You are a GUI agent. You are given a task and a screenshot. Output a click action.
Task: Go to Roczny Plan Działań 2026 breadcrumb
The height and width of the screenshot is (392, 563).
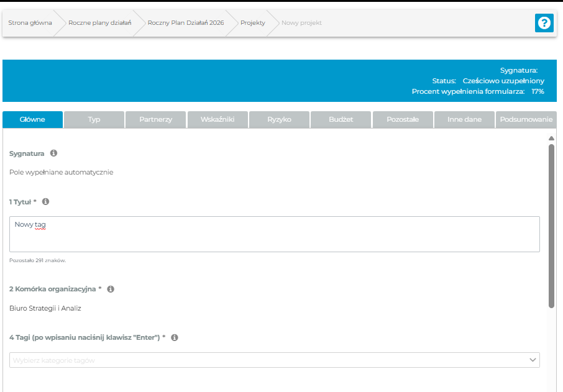[186, 23]
